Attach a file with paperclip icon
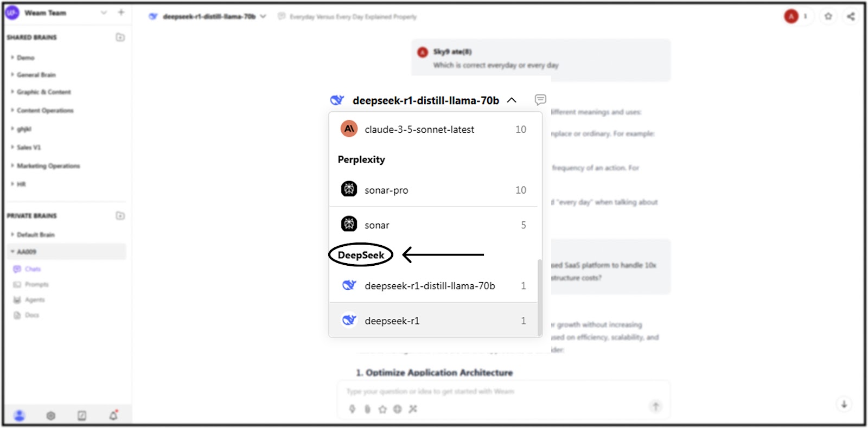The image size is (868, 428). pos(367,409)
